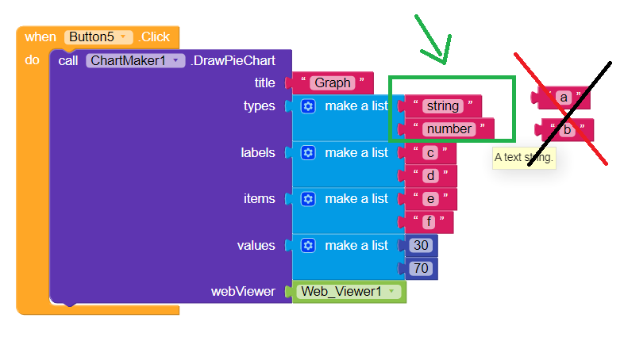This screenshot has width=624, height=364.
Task: Open the Web_Viewer1 dropdown arrow
Action: point(391,291)
